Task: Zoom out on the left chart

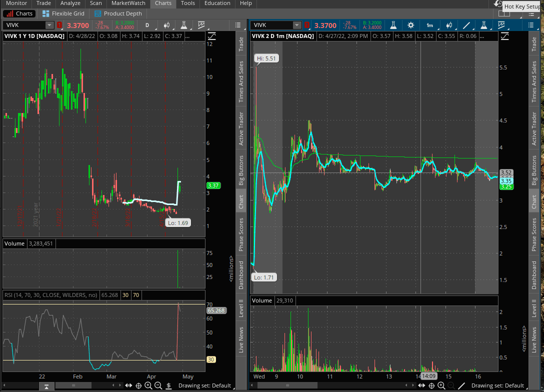Action: point(158,386)
